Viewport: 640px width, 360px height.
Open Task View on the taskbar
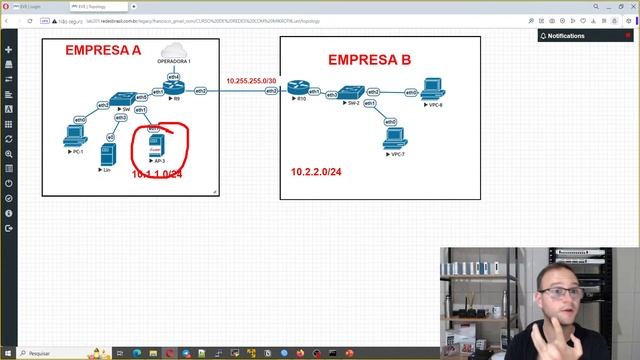click(120, 353)
